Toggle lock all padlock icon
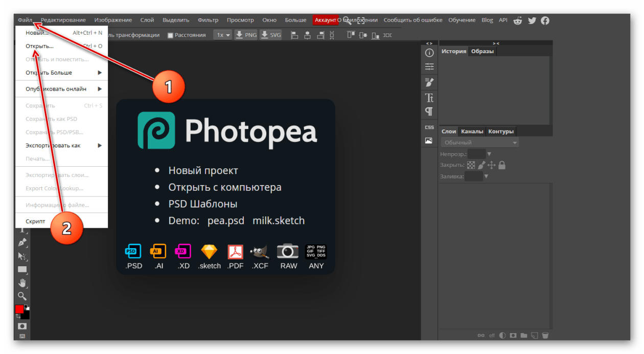The height and width of the screenshot is (354, 644). click(502, 165)
